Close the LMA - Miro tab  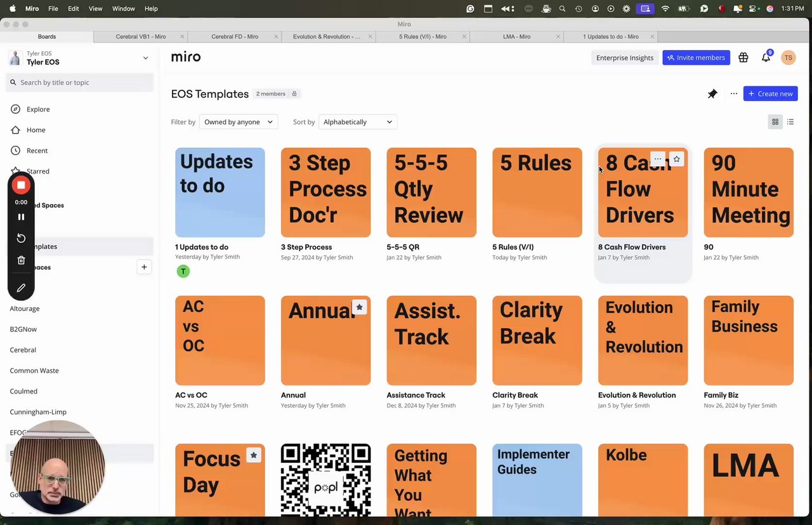tap(559, 37)
